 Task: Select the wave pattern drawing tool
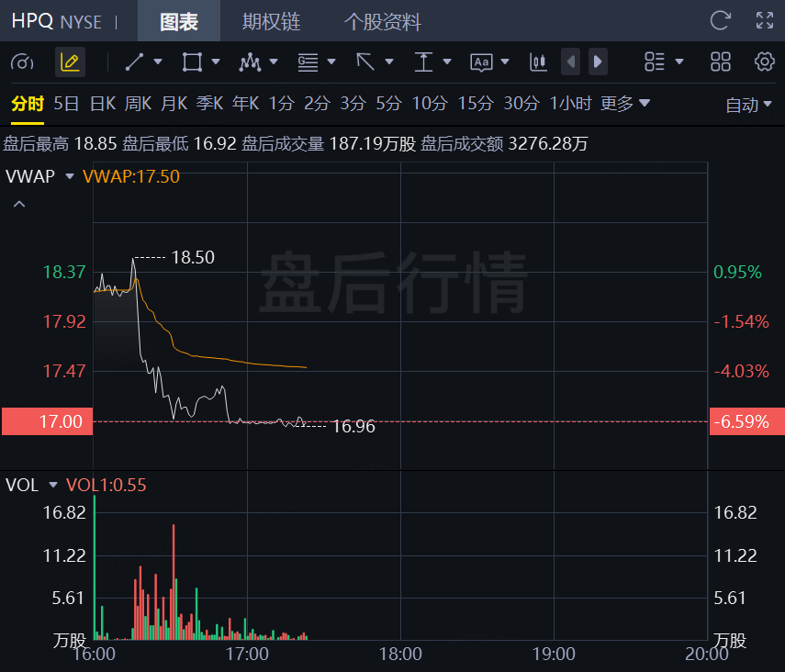coord(250,62)
